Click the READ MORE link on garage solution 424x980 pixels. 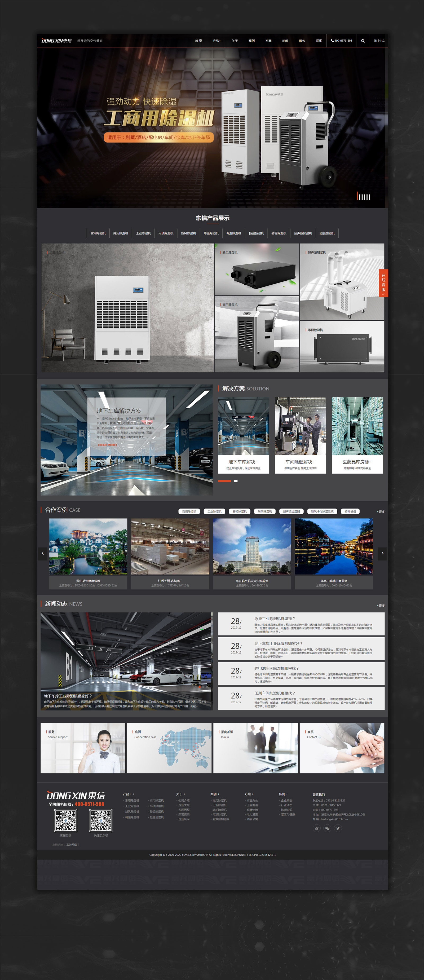107,445
